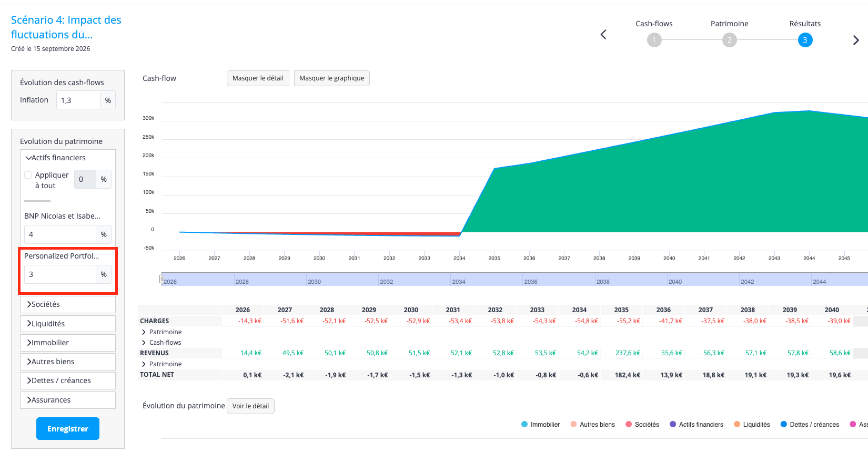The height and width of the screenshot is (453, 868).
Task: Expand the Immobilier section
Action: (x=68, y=343)
